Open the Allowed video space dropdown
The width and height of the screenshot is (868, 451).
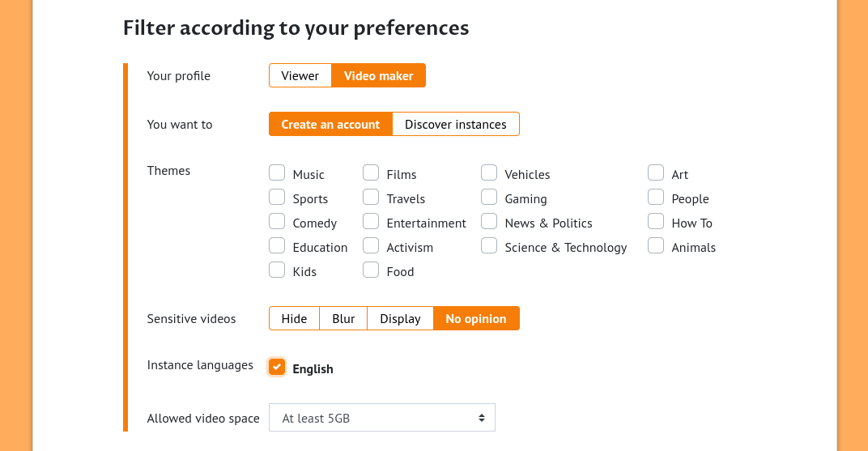(381, 418)
